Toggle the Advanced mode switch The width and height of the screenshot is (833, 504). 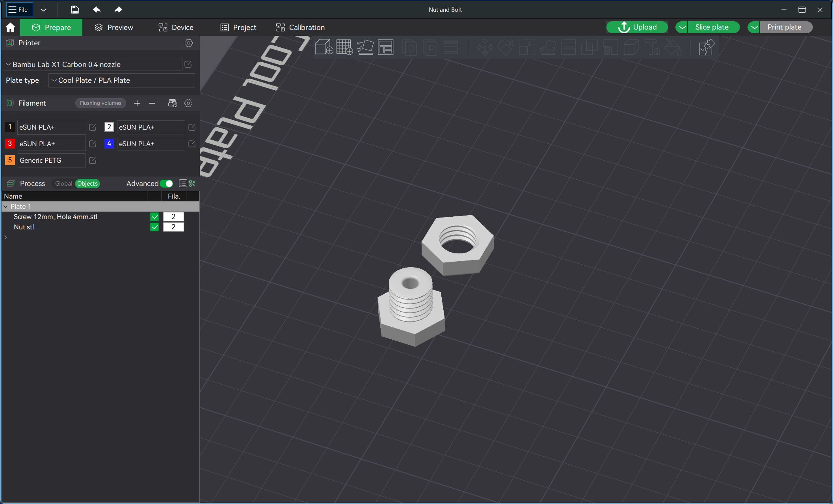pyautogui.click(x=167, y=184)
